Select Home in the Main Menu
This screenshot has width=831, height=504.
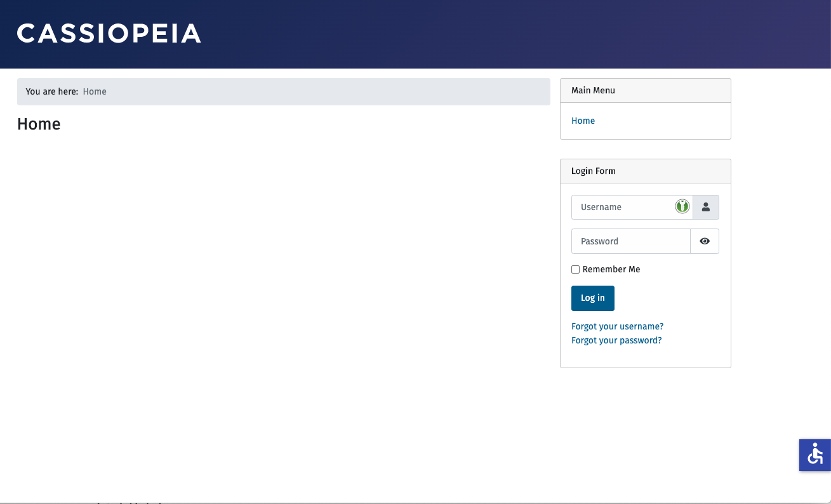583,121
